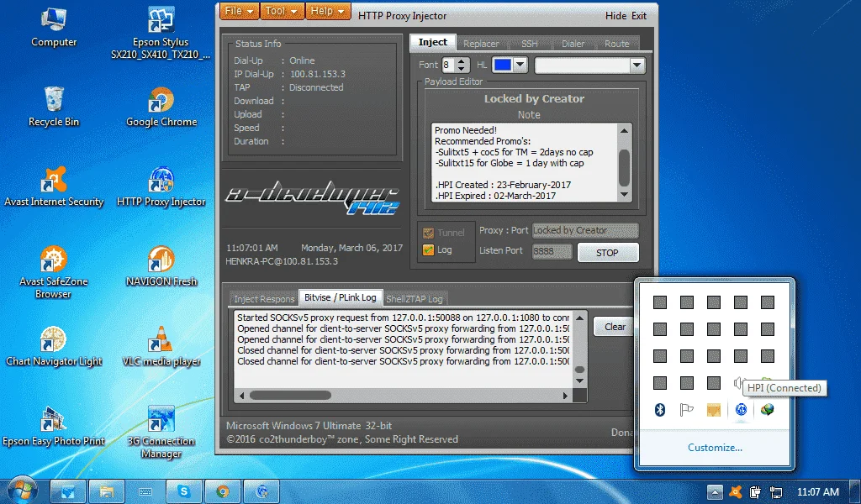This screenshot has width=861, height=504.
Task: Switch to the SSH tab
Action: tap(530, 44)
